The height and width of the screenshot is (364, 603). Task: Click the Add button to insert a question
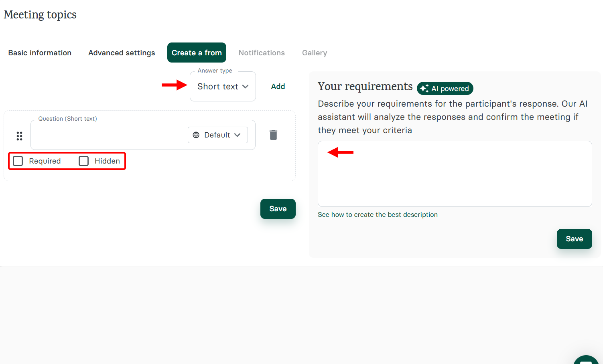(278, 86)
